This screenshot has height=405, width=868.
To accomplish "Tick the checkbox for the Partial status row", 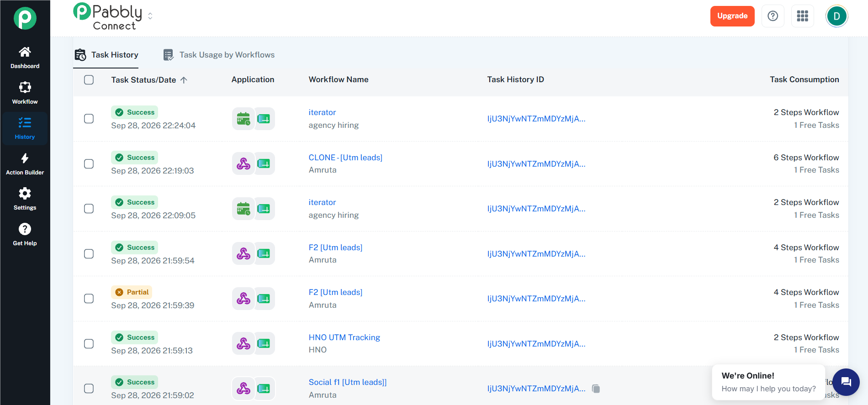I will tap(89, 299).
